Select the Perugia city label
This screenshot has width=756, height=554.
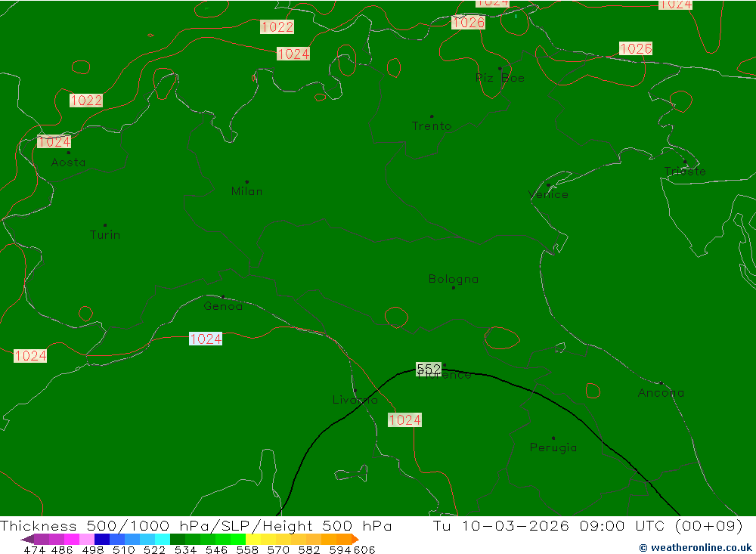click(x=553, y=447)
